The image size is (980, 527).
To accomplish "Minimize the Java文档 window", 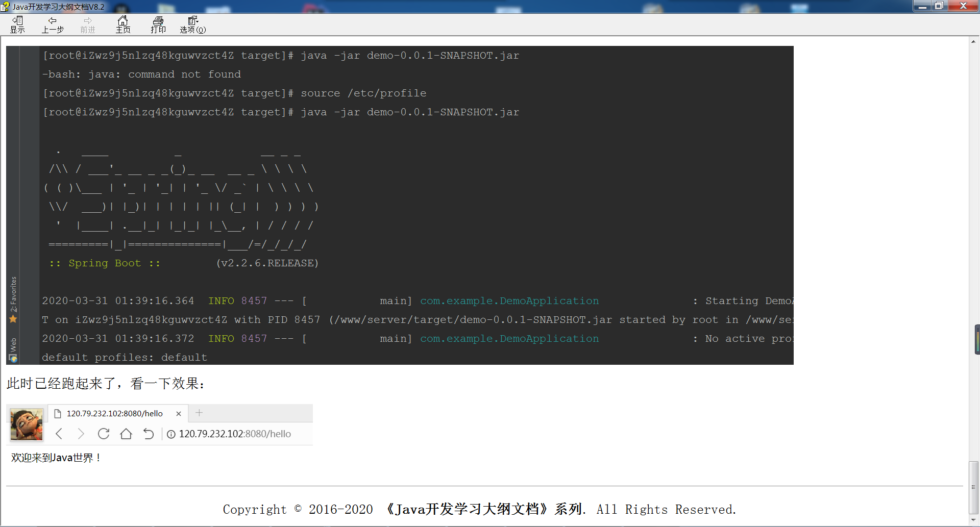I will pos(922,6).
